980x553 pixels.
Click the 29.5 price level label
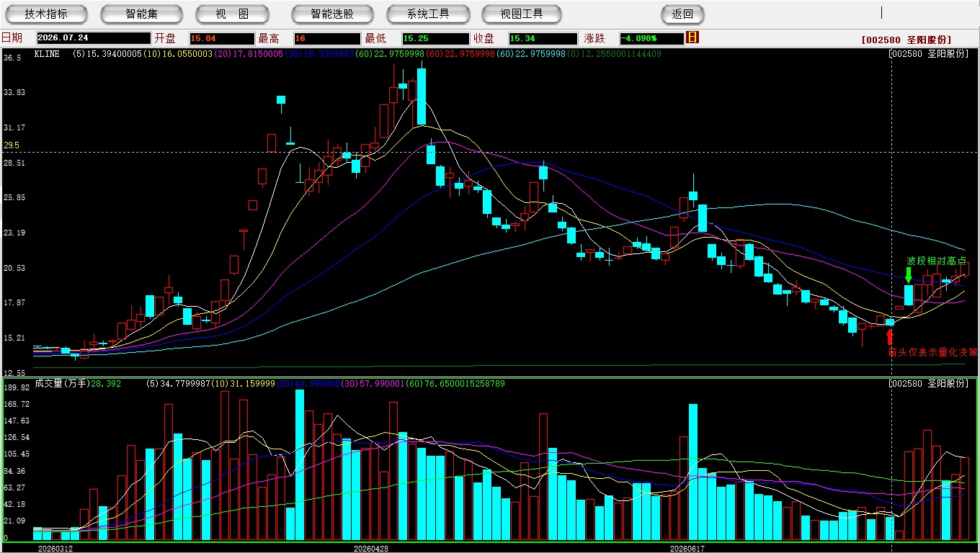pos(12,145)
